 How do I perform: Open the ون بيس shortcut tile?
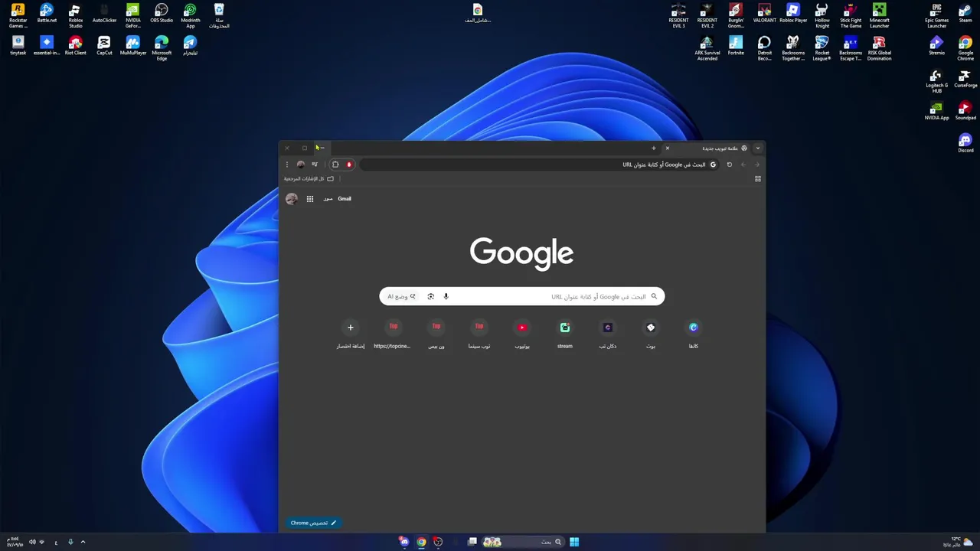click(436, 334)
